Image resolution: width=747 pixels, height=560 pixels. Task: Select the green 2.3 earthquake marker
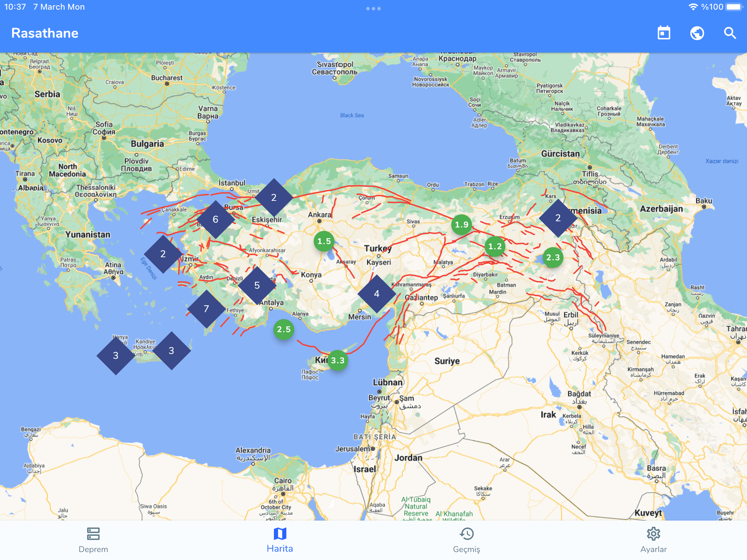(553, 257)
